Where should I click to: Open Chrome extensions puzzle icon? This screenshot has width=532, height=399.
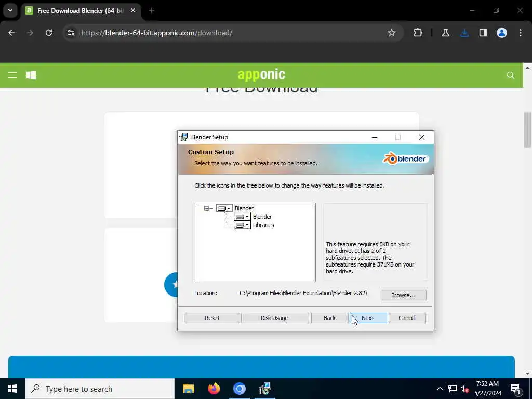[x=418, y=33]
